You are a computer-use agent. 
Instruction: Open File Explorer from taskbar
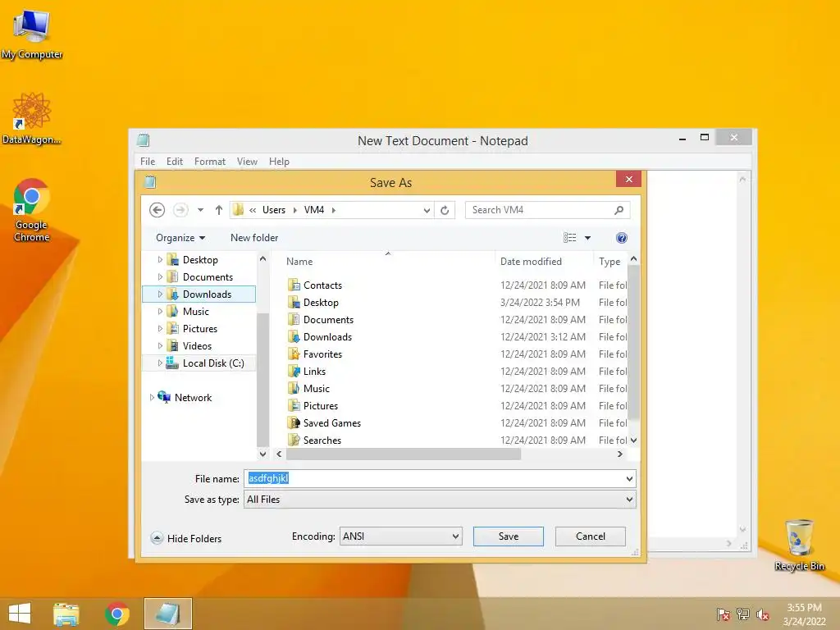coord(66,614)
